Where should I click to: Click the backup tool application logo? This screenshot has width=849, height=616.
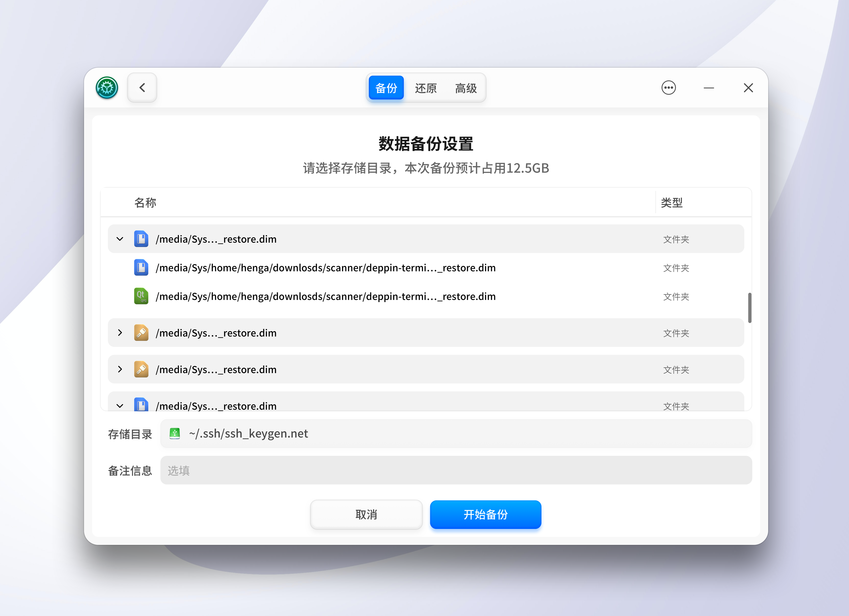tap(107, 87)
